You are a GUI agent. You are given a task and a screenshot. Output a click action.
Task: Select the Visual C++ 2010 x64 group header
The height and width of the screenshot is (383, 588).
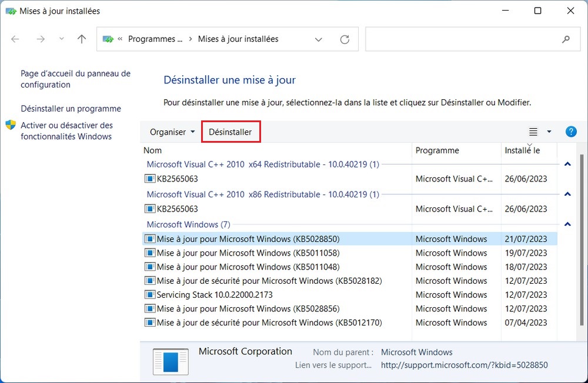point(263,164)
